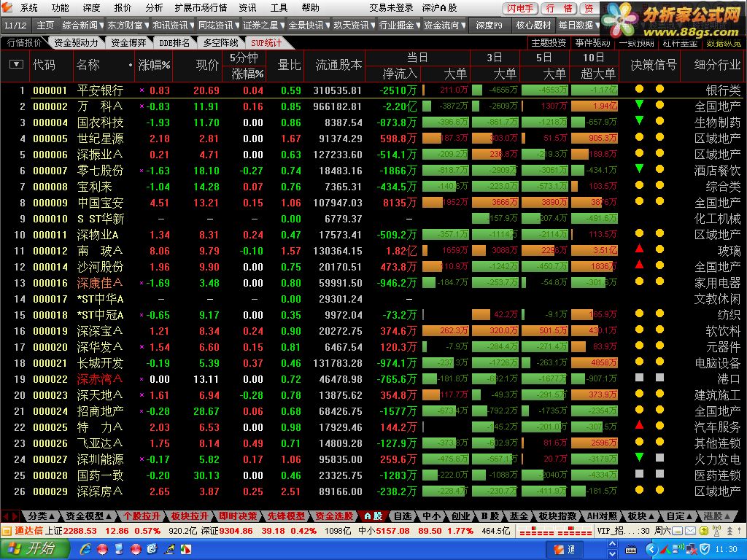Open the Windows 开始 start button
This screenshot has width=747, height=560.
[x=34, y=550]
